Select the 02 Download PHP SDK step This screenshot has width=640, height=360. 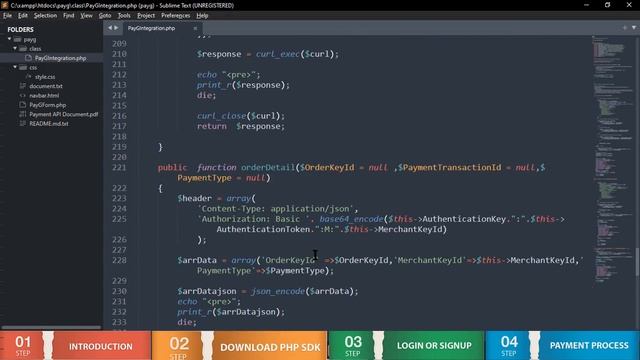tap(240, 345)
